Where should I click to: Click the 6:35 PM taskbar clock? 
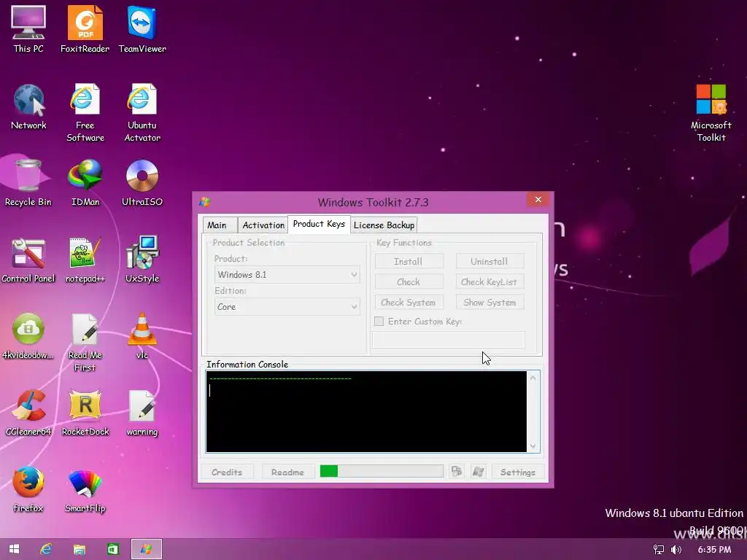coord(714,550)
